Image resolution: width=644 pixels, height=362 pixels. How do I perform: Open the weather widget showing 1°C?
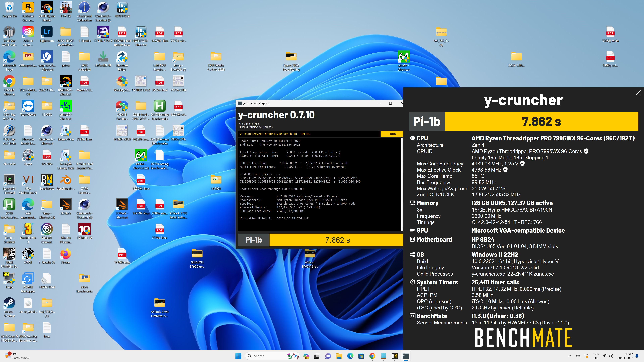[x=17, y=356]
